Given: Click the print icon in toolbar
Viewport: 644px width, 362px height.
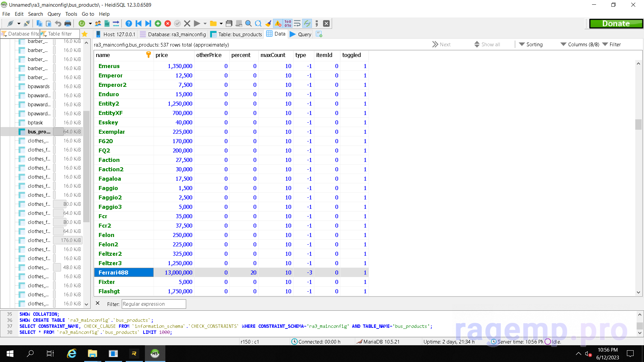Looking at the screenshot, I should tap(68, 23).
